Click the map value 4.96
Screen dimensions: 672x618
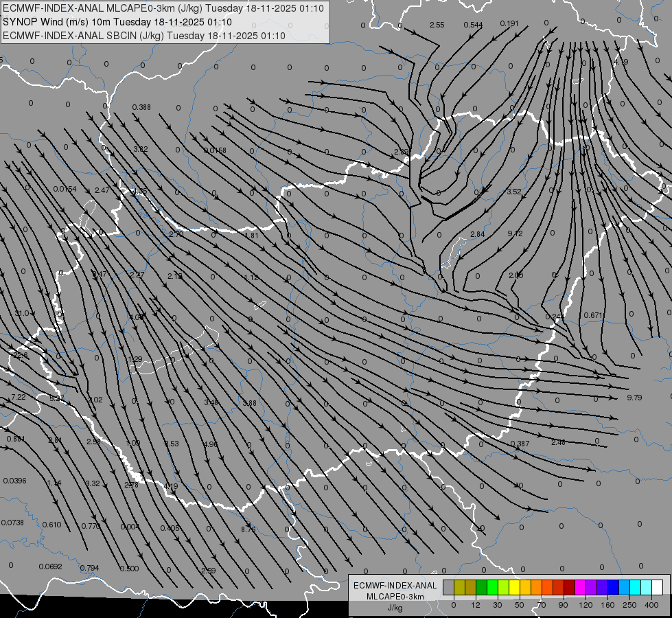[x=211, y=444]
